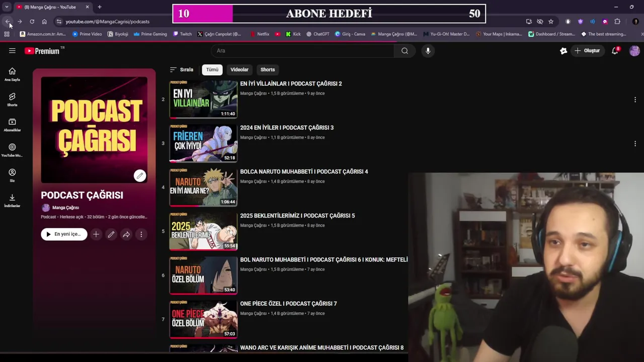Select the Shorts filter chip
Image resolution: width=644 pixels, height=362 pixels.
268,70
